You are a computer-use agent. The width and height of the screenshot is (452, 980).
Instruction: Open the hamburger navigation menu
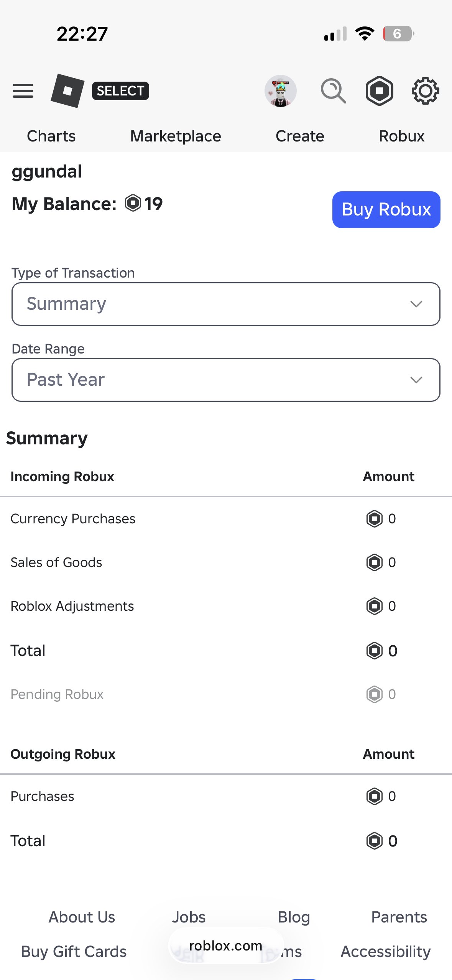(23, 91)
